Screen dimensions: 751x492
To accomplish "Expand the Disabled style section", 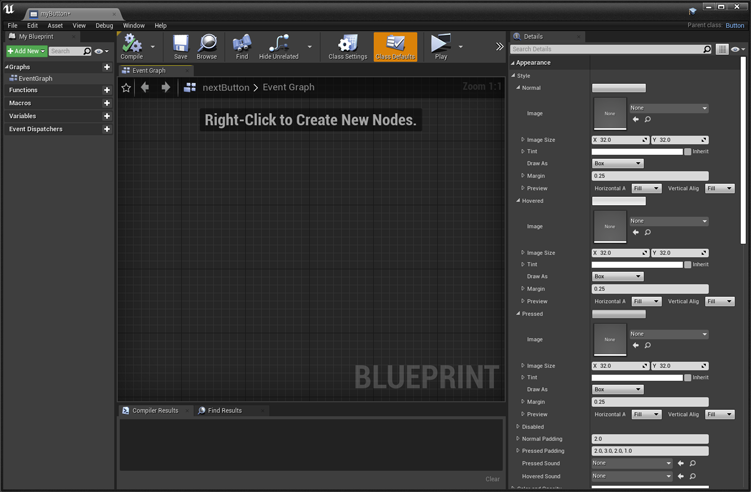I will [x=518, y=426].
